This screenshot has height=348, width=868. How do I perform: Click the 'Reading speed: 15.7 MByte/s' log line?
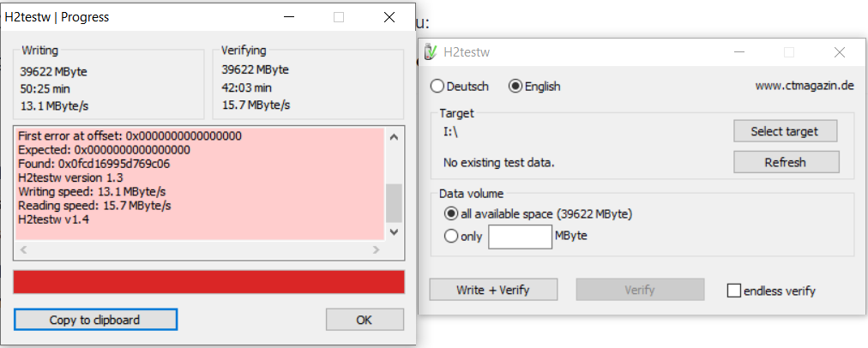pyautogui.click(x=94, y=206)
